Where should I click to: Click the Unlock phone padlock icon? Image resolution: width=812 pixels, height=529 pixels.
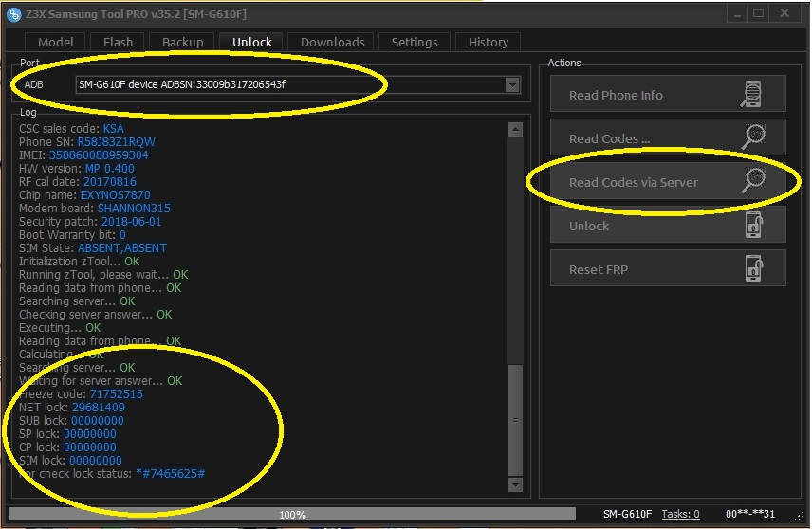(x=754, y=225)
